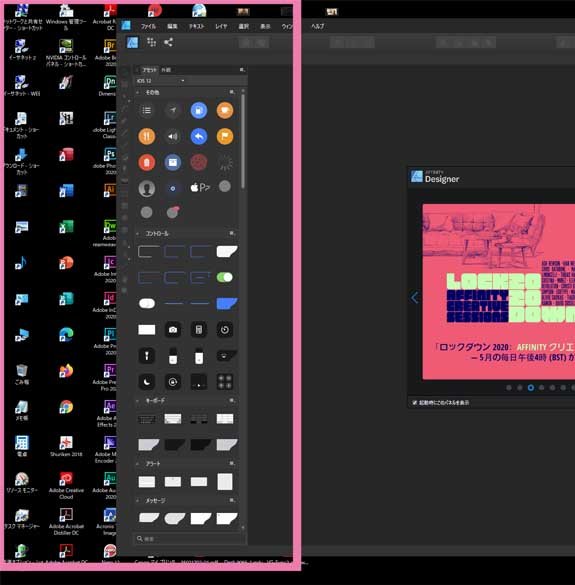Select the blue message bubble asset

tap(226, 304)
